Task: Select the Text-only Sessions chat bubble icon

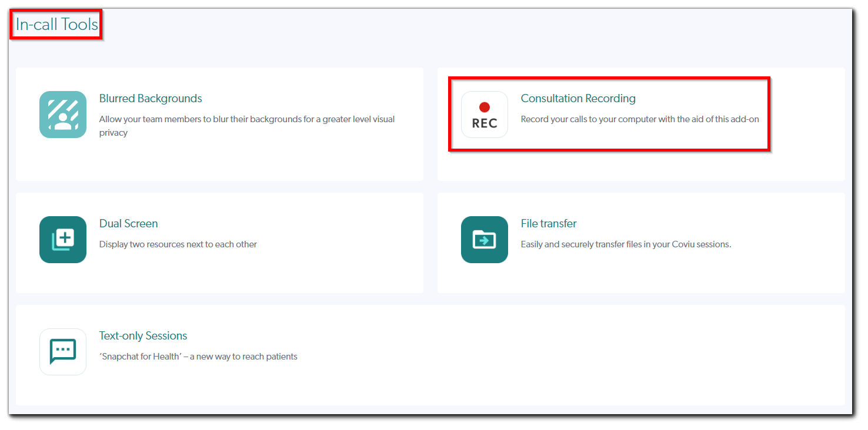Action: pyautogui.click(x=62, y=352)
